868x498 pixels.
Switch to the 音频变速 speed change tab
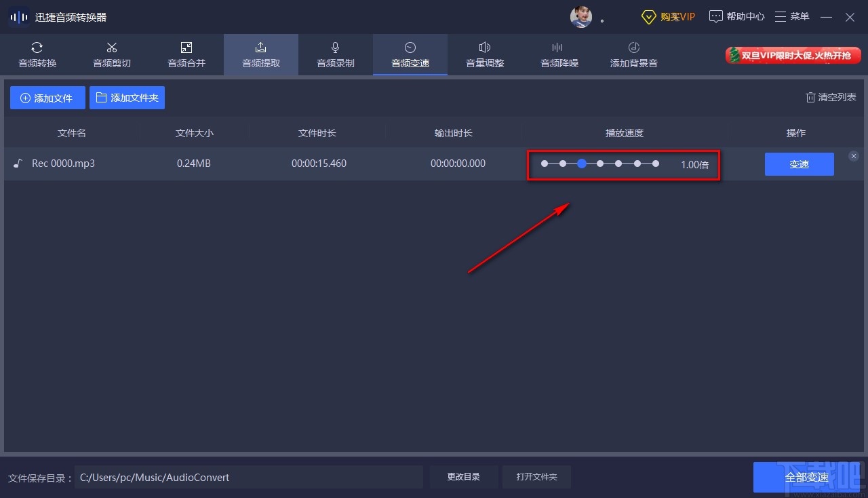point(410,54)
